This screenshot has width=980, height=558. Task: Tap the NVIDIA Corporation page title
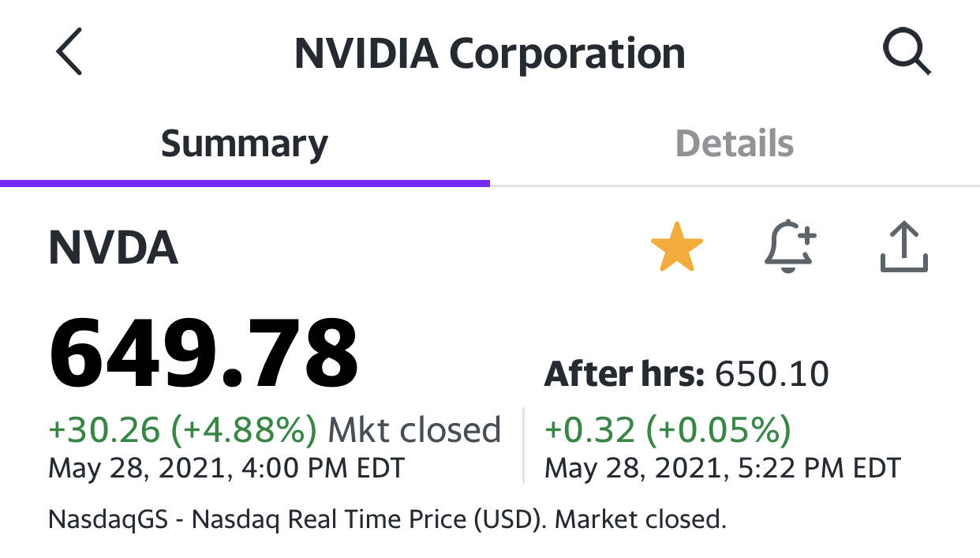(489, 54)
